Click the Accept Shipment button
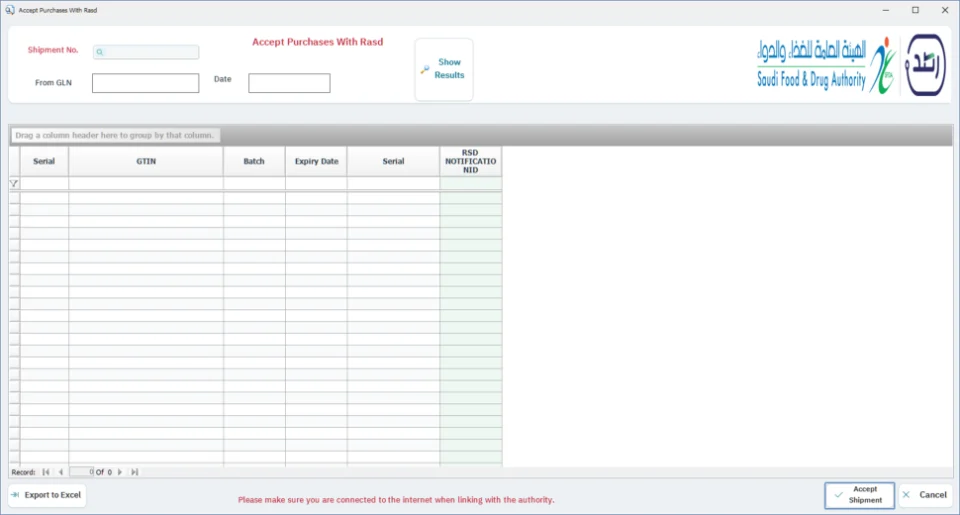The height and width of the screenshot is (515, 960). pos(859,495)
